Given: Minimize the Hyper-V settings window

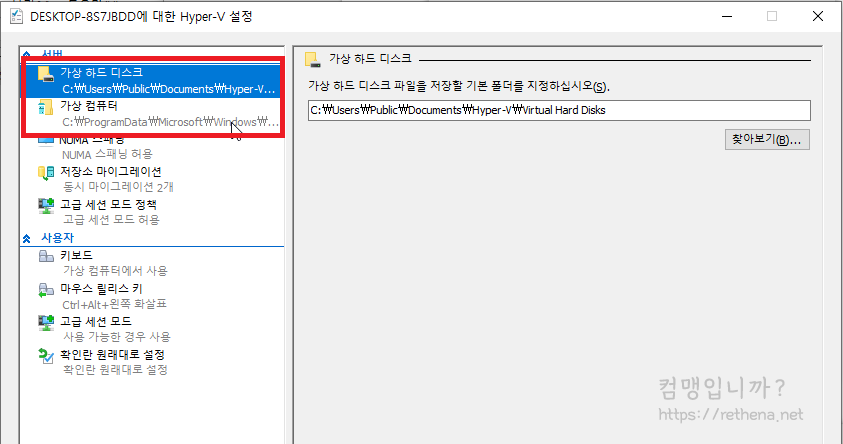Looking at the screenshot, I should 727,16.
